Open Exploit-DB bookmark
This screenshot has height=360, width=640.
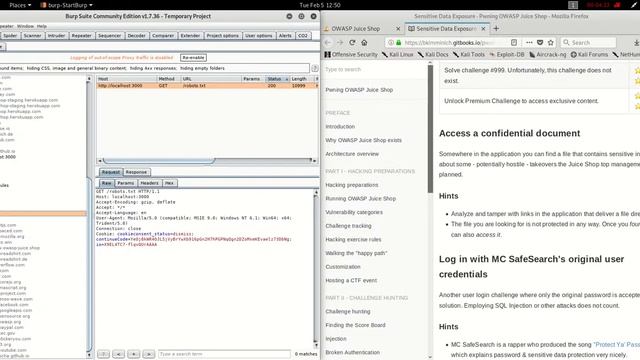(x=507, y=54)
